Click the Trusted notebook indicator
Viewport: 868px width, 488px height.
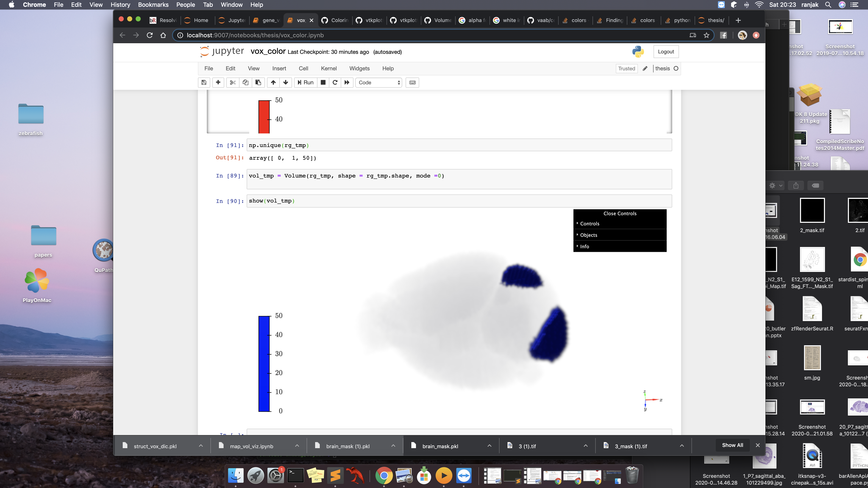[x=626, y=69]
